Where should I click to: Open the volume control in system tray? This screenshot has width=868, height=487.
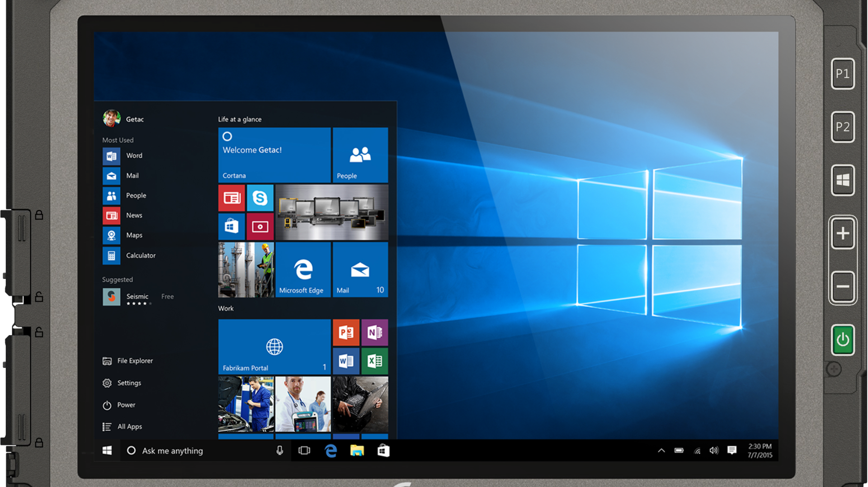pos(714,451)
